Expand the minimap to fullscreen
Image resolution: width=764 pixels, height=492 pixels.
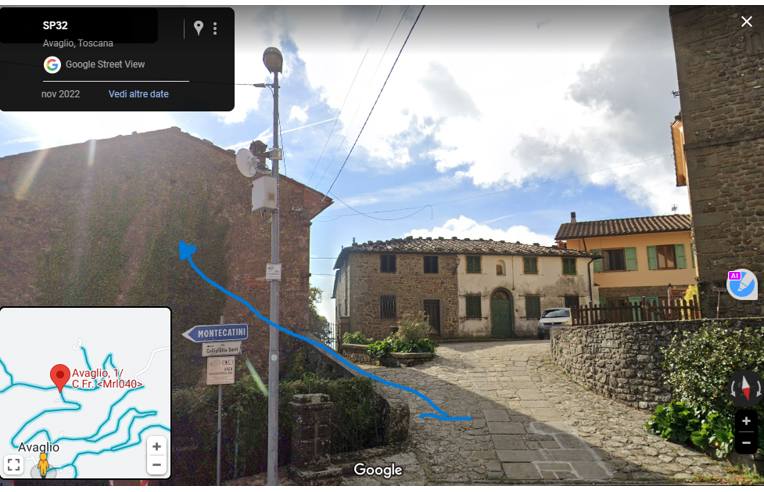point(14,464)
